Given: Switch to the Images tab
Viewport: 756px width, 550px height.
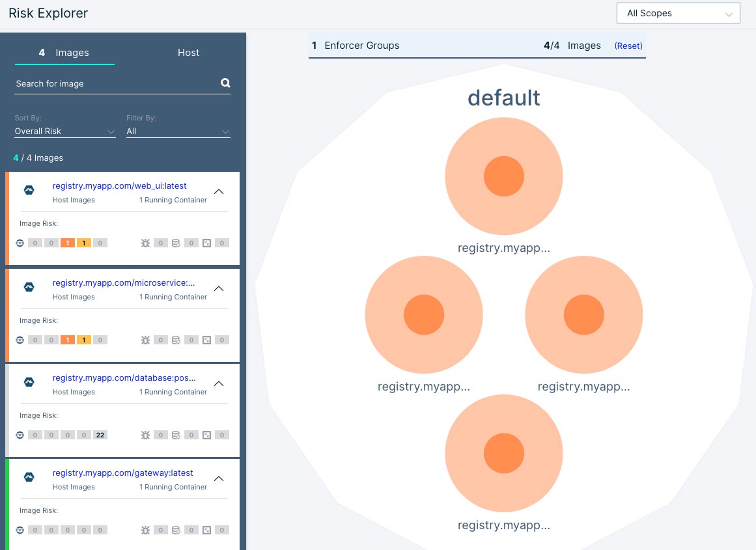Looking at the screenshot, I should [64, 53].
